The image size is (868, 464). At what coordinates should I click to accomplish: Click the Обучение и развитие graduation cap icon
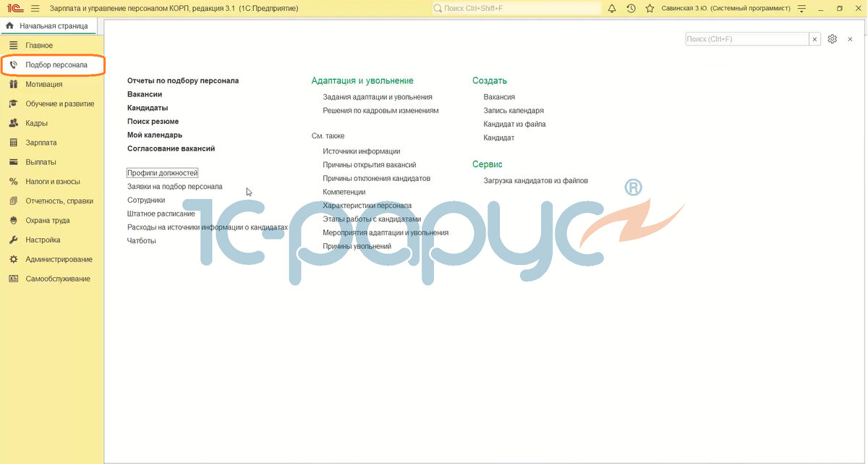point(13,104)
